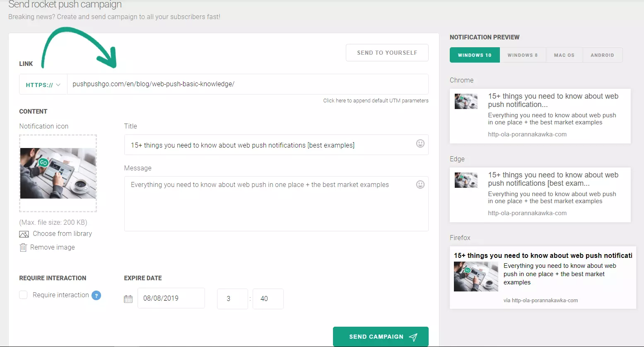Image resolution: width=644 pixels, height=347 pixels.
Task: Click the expire minutes field showing 40
Action: tap(268, 299)
